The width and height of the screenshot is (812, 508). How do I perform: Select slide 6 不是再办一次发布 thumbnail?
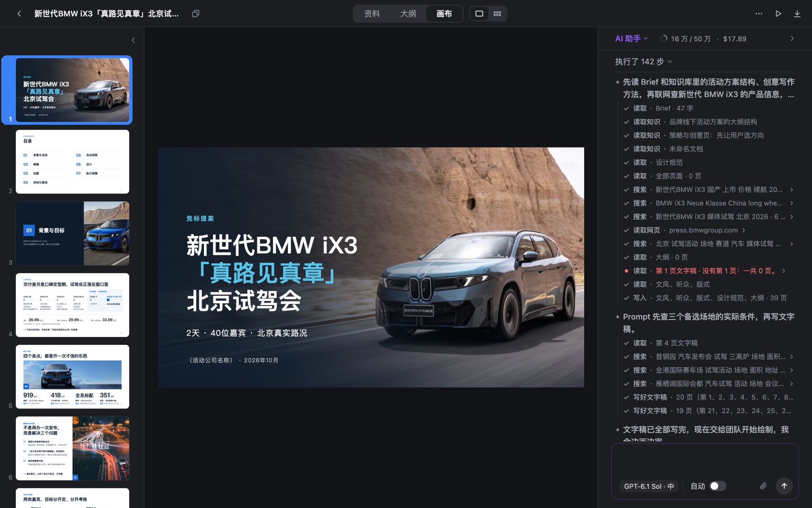[x=72, y=448]
